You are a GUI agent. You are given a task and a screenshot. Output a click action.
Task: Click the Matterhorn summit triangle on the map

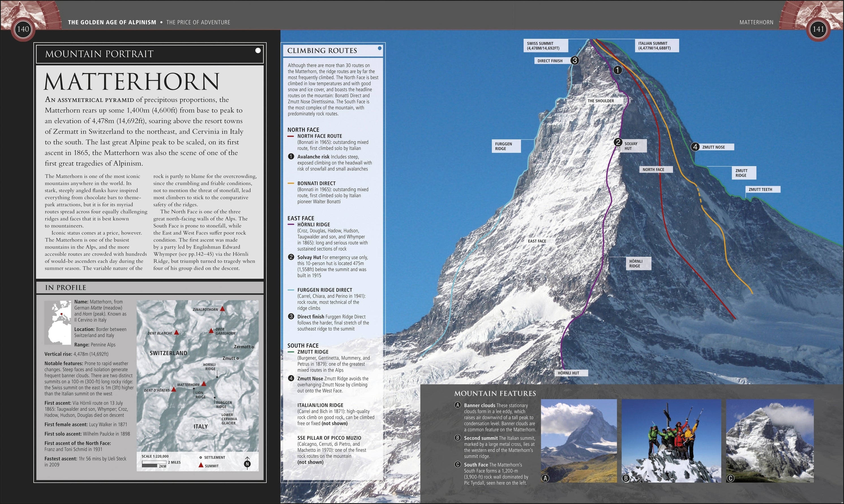[x=204, y=384]
